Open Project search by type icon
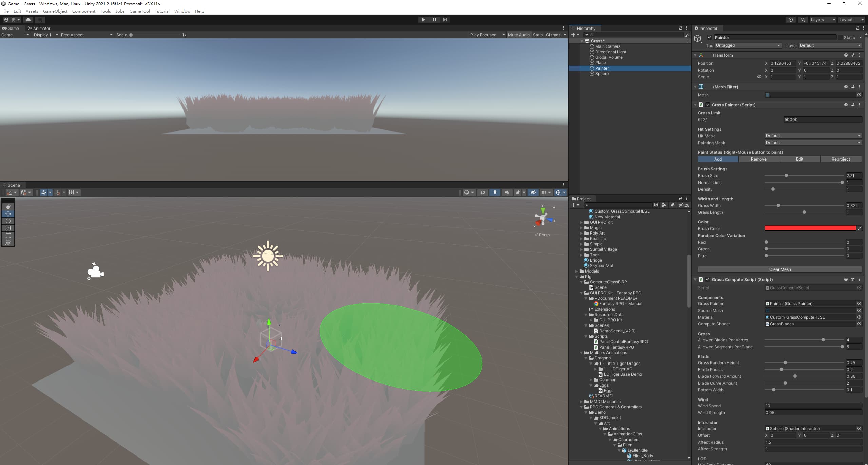Image resolution: width=868 pixels, height=465 pixels. pos(663,205)
